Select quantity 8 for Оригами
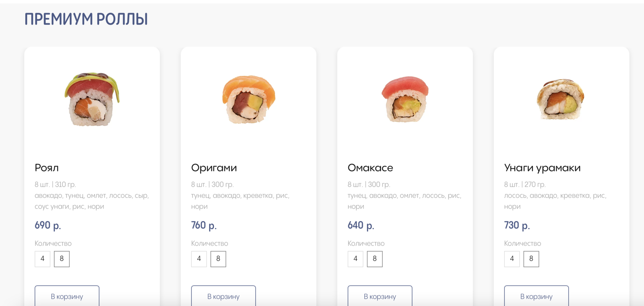Viewport: 644px width, 306px height. click(x=218, y=259)
